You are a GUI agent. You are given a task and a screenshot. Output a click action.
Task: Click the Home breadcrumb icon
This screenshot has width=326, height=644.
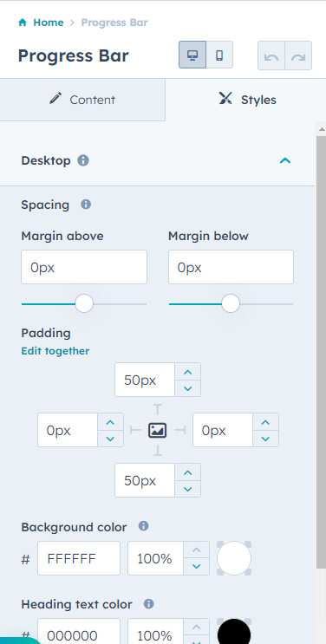pos(23,23)
